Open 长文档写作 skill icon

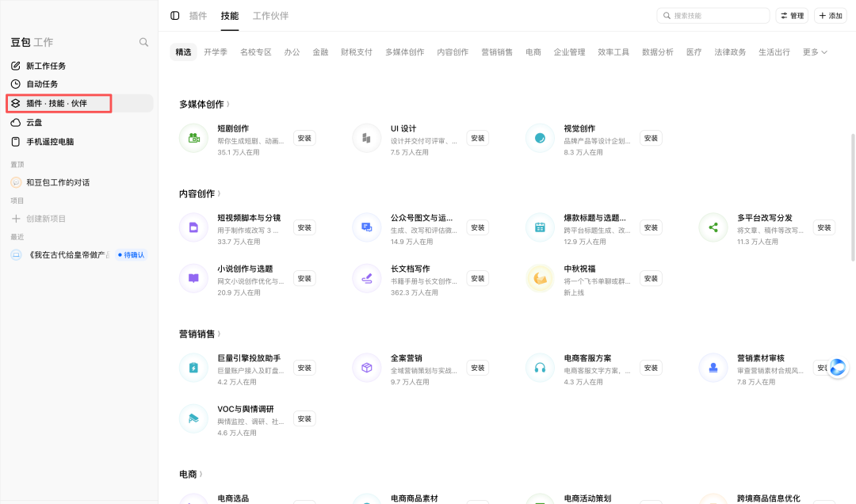coord(366,278)
